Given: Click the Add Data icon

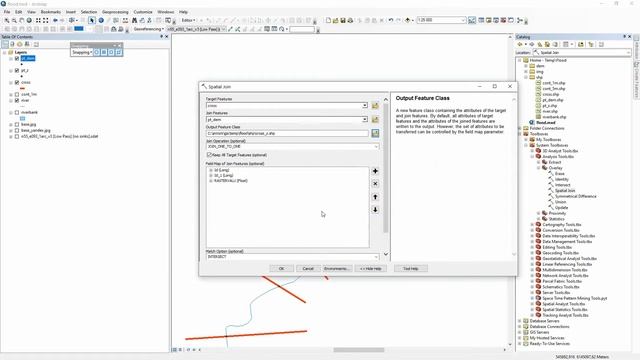Looking at the screenshot, I should 408,20.
